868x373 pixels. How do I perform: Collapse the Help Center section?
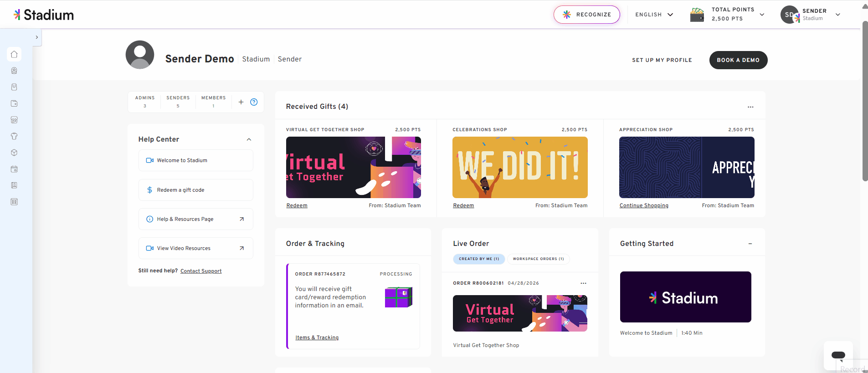pyautogui.click(x=249, y=139)
